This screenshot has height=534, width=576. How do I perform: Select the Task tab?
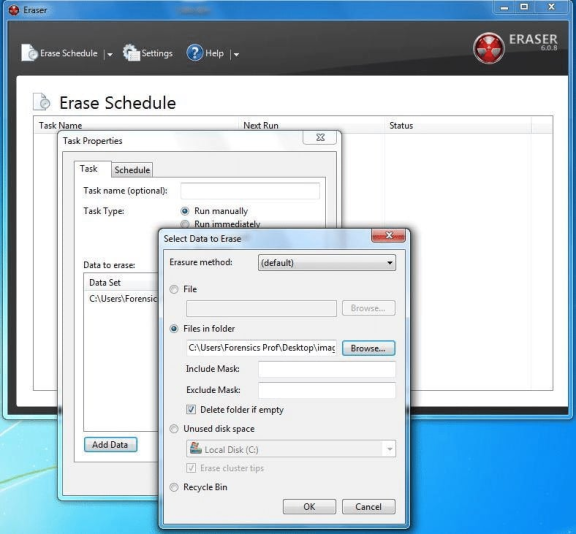tap(89, 169)
